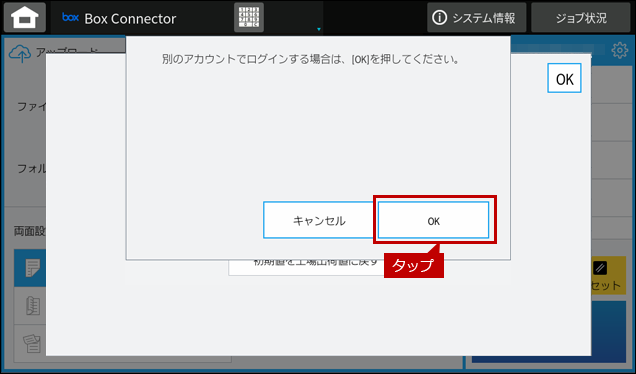This screenshot has width=636, height=374.
Task: Open the numeric keypad icon
Action: point(249,17)
